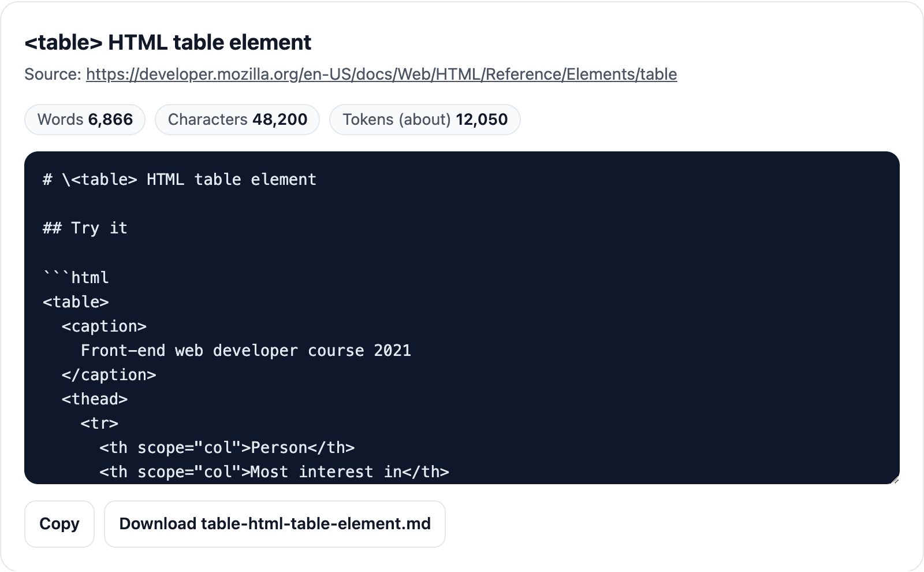Click the 'Front-end web developer course 2021' line
Viewport: 924px width, 572px height.
click(x=246, y=351)
